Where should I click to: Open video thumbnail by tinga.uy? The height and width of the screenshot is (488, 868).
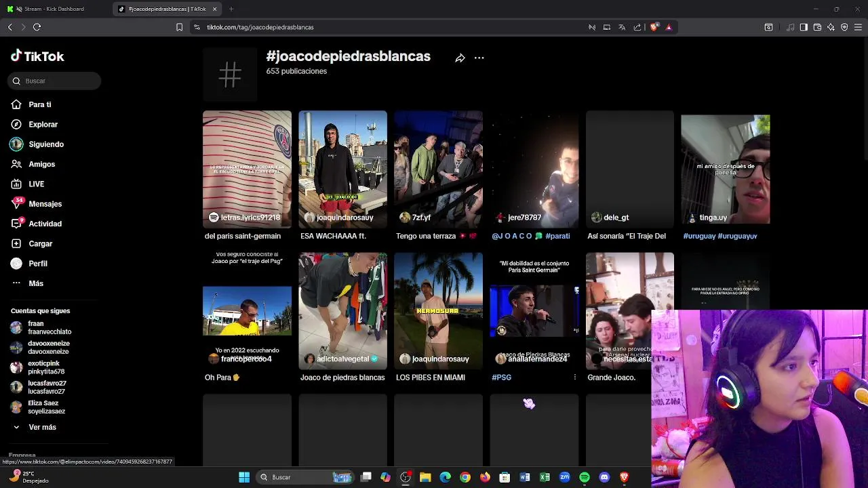(726, 169)
